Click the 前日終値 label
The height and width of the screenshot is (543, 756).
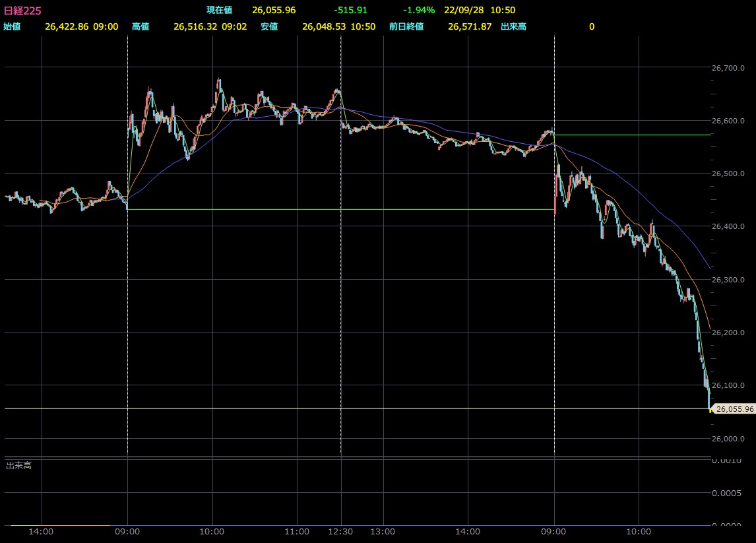click(x=406, y=26)
